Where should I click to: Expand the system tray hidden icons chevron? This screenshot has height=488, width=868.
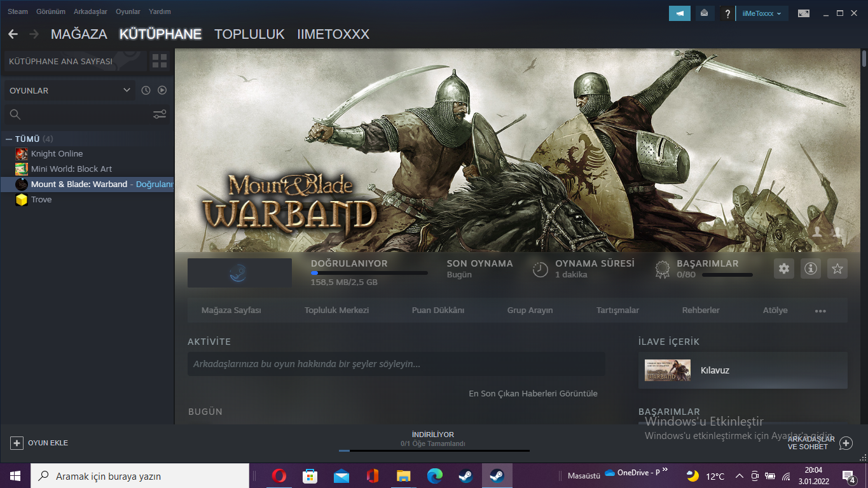[x=739, y=476]
